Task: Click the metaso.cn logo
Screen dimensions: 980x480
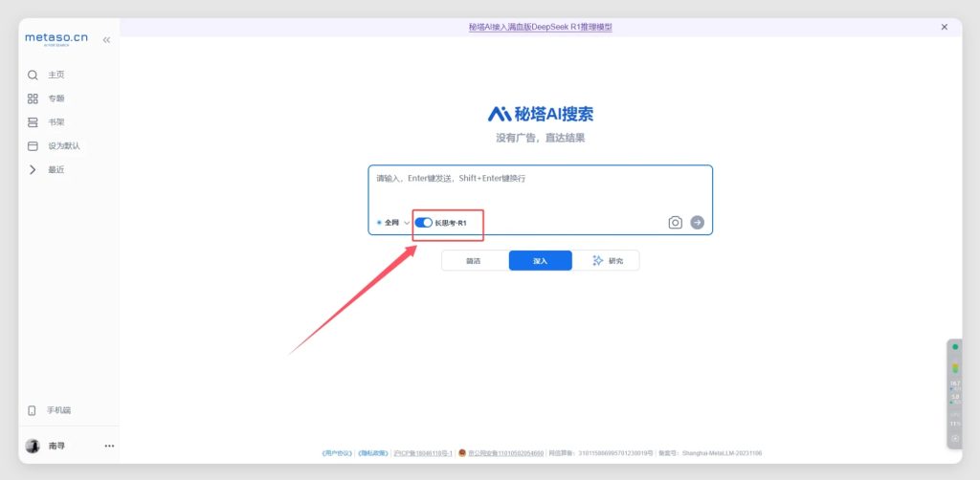Action: pyautogui.click(x=56, y=38)
